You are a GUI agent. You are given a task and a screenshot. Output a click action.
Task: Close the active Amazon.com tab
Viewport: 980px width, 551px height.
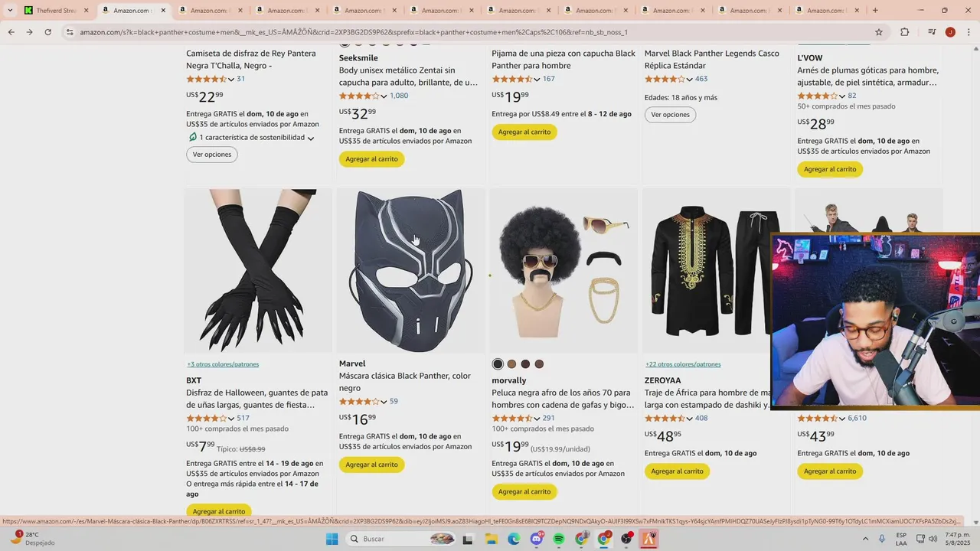[x=163, y=10]
